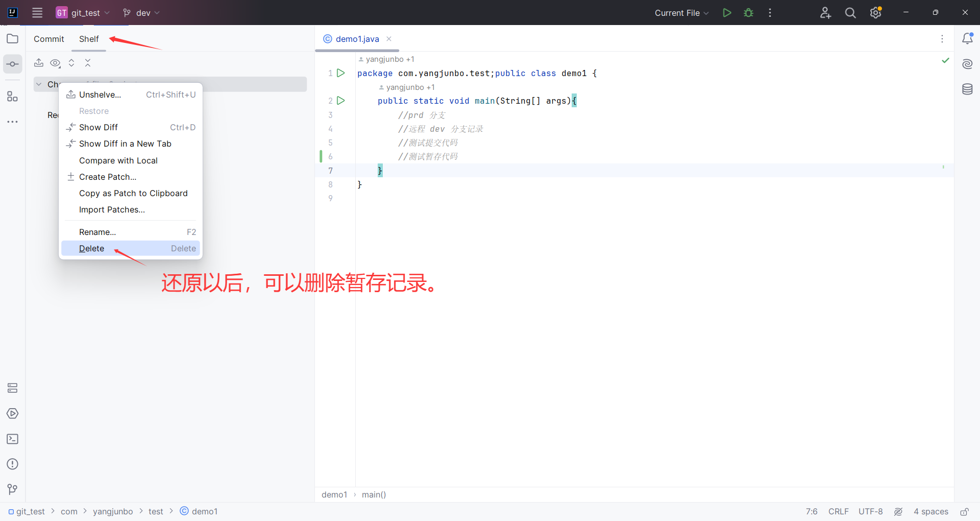The image size is (980, 521).
Task: Start a Code With Me session
Action: click(825, 12)
